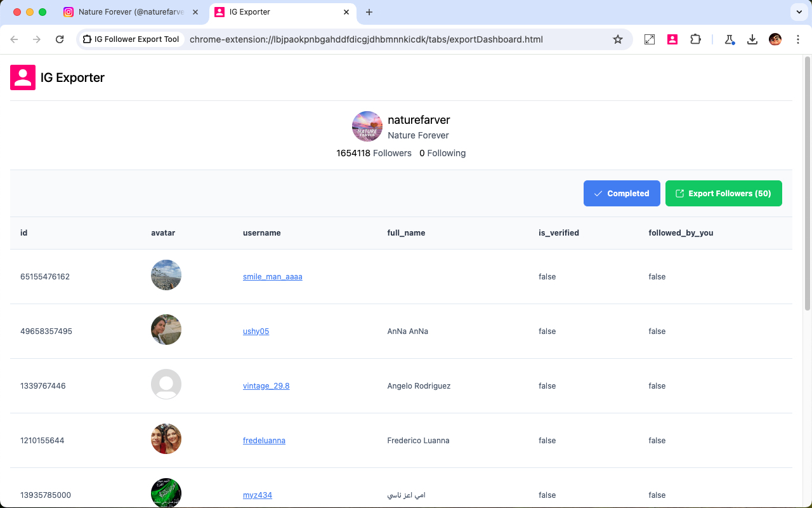812x508 pixels.
Task: Click the full name Angelo Rodriguez
Action: pos(419,386)
